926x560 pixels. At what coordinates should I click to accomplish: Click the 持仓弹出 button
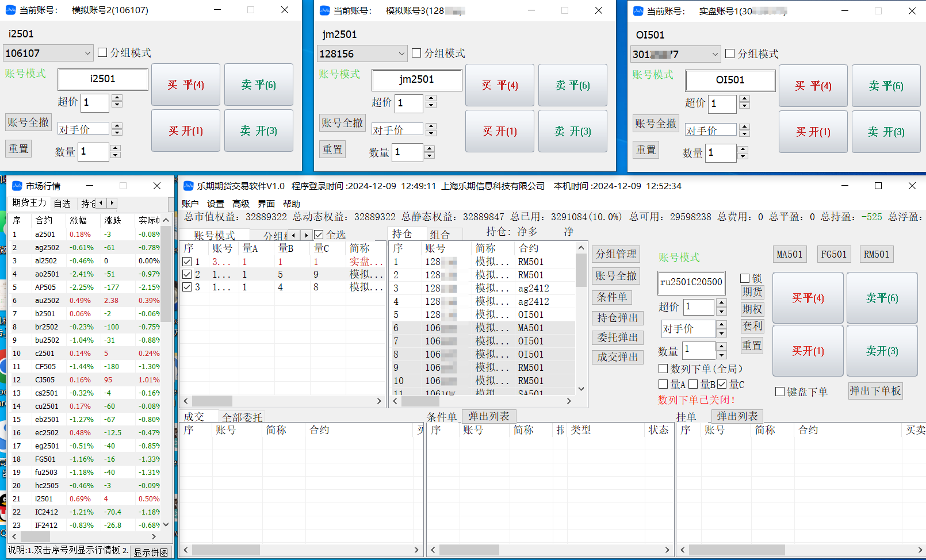point(617,318)
